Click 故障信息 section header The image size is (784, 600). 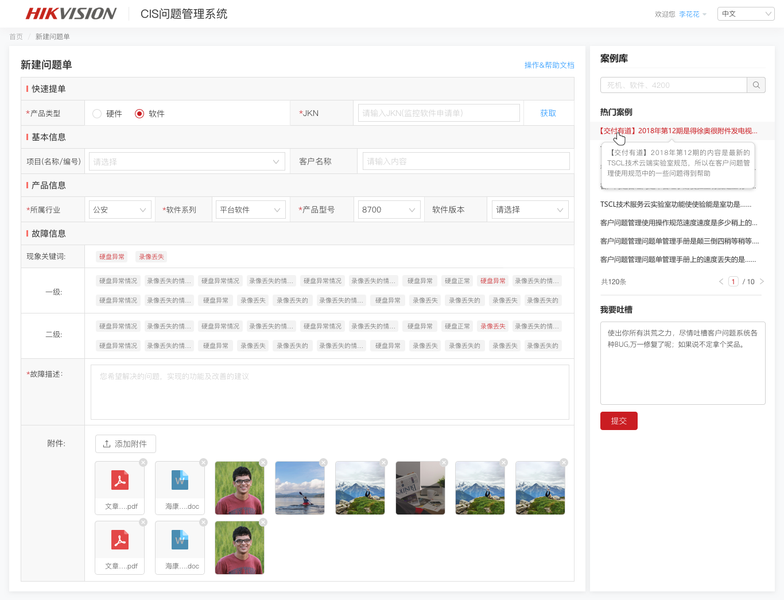click(x=48, y=234)
